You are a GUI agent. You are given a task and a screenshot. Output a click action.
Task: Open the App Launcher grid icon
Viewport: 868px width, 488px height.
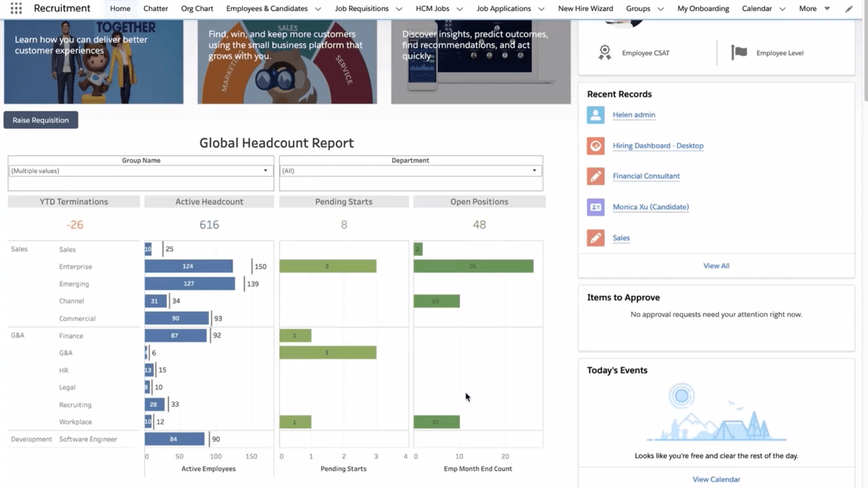point(16,9)
